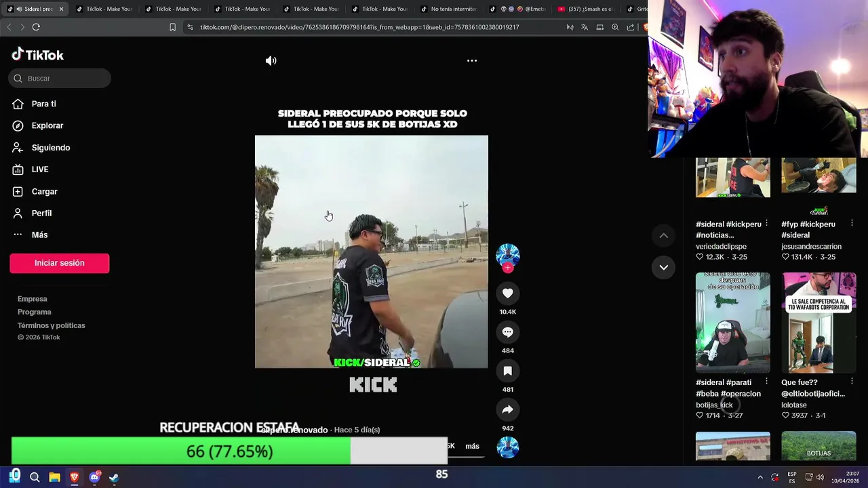Open the 'botijas_kick' username
This screenshot has width=868, height=488.
(x=714, y=405)
